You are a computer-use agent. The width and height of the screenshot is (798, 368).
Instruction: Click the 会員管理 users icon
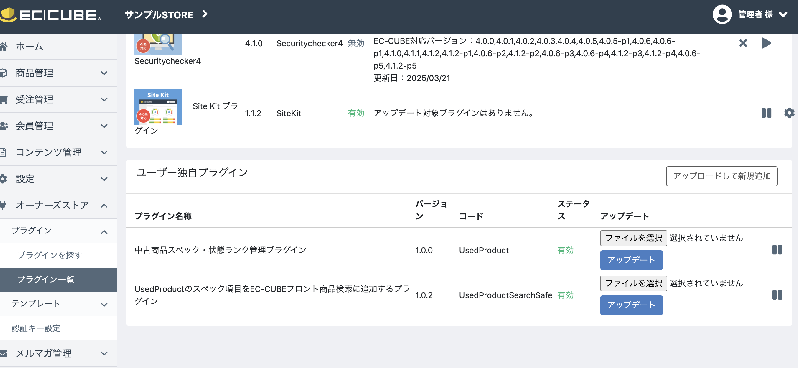[4, 126]
